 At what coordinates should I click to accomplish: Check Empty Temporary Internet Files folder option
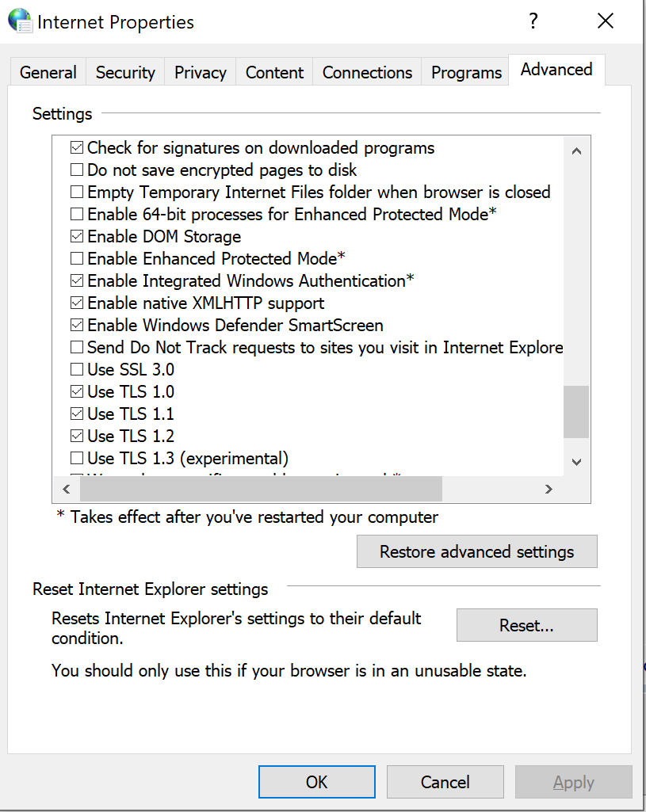[77, 193]
